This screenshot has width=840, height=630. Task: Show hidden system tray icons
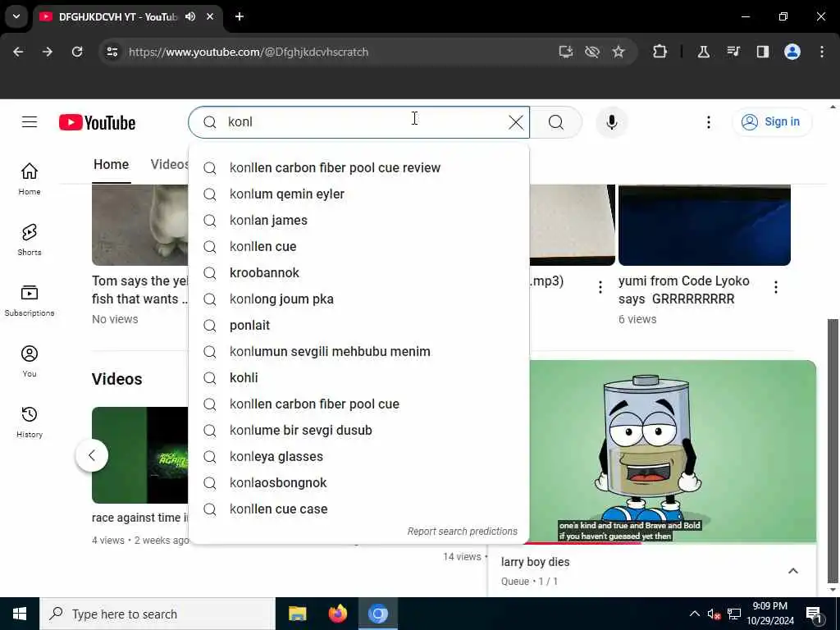click(x=694, y=614)
